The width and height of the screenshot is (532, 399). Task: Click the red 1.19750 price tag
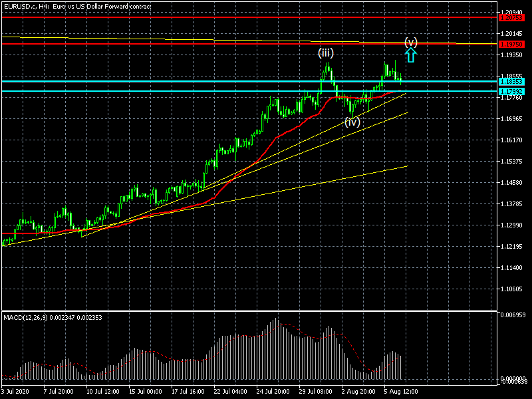[x=510, y=45]
